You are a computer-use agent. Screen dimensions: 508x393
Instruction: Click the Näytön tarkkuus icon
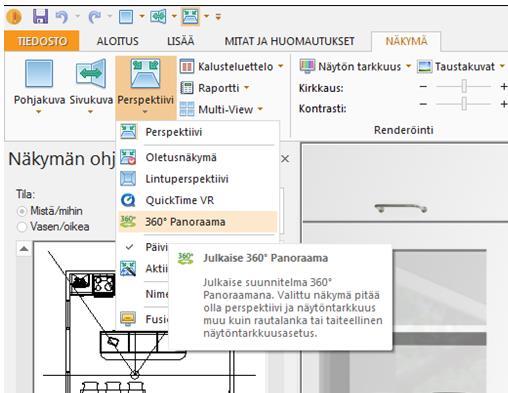pyautogui.click(x=307, y=66)
